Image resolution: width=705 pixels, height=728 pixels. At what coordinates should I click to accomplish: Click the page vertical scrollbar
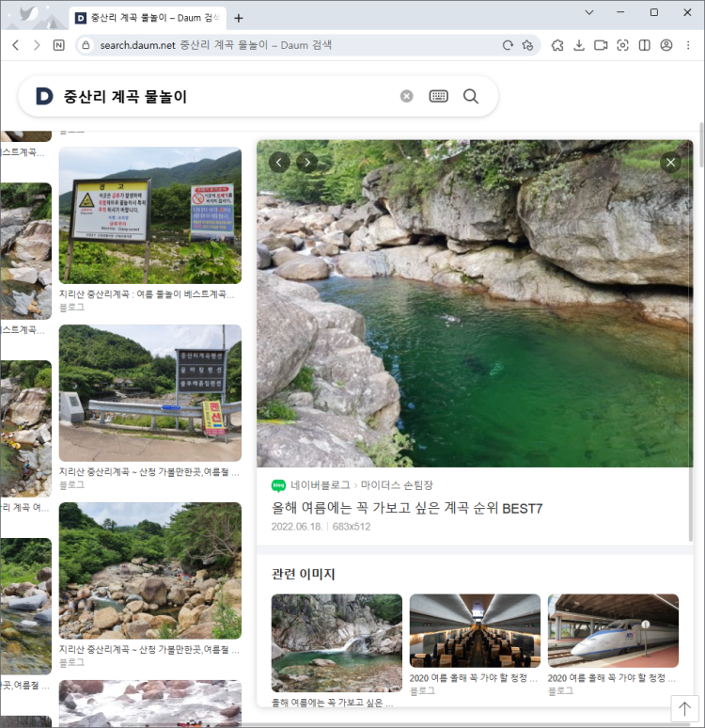coord(701,146)
